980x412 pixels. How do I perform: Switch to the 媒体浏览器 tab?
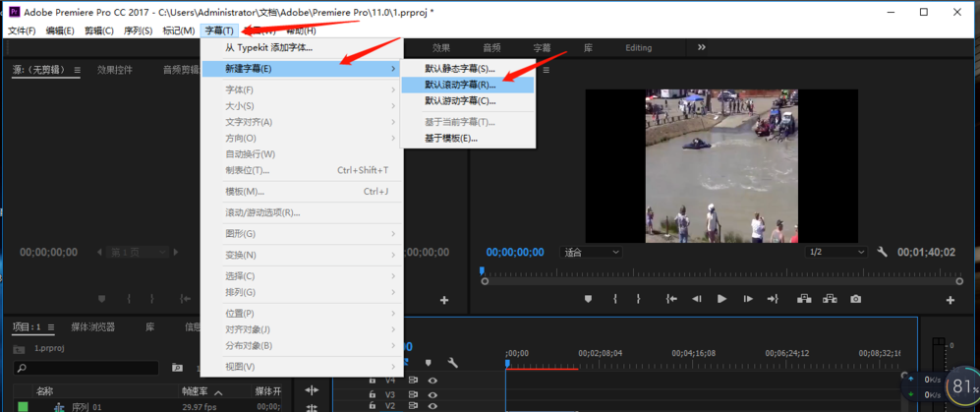coord(92,326)
